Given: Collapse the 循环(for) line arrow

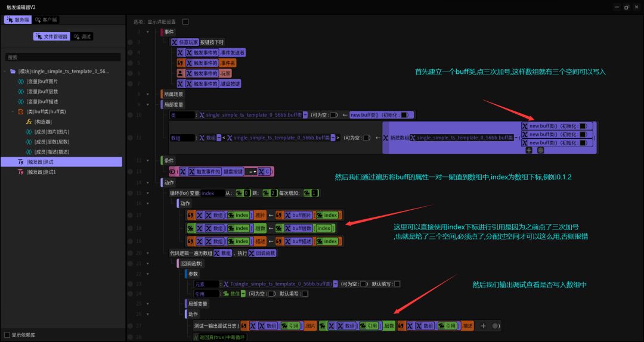Looking at the screenshot, I should click(147, 193).
